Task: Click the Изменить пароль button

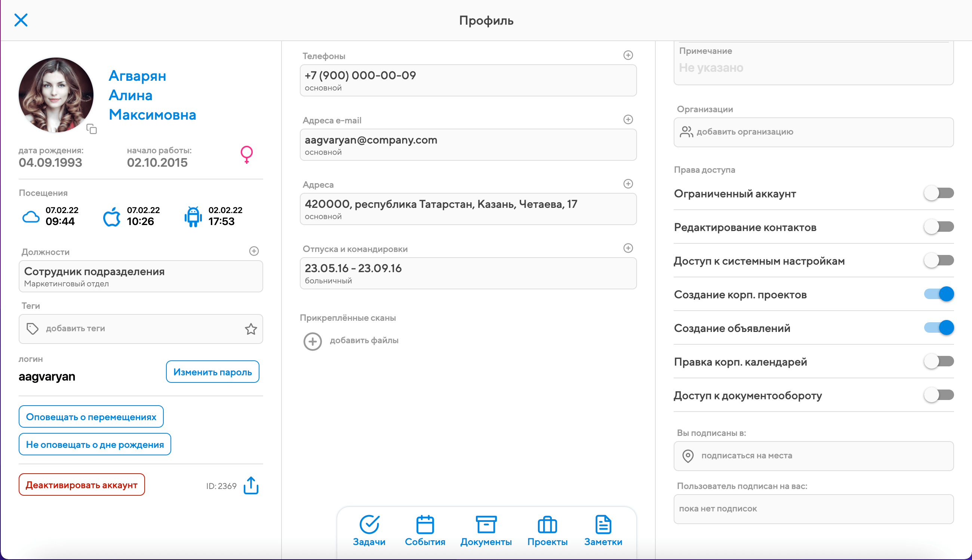Action: (212, 372)
